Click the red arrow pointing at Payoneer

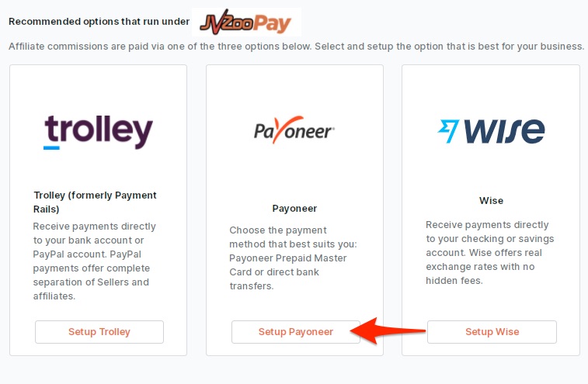388,330
